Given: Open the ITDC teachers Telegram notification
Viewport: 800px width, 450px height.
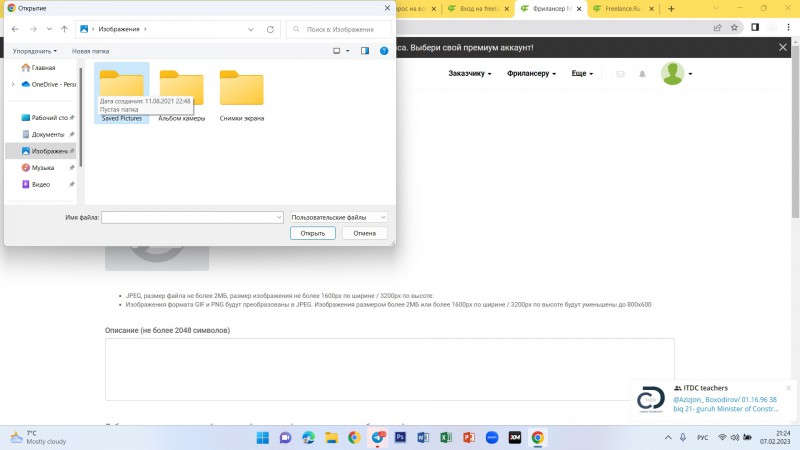Looking at the screenshot, I should tap(712, 399).
